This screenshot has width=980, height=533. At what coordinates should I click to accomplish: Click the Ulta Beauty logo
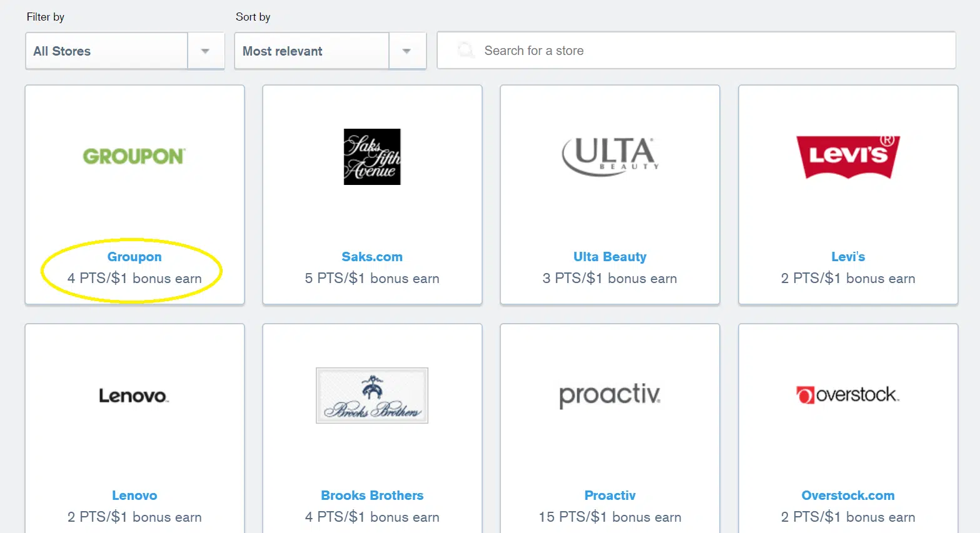(610, 156)
